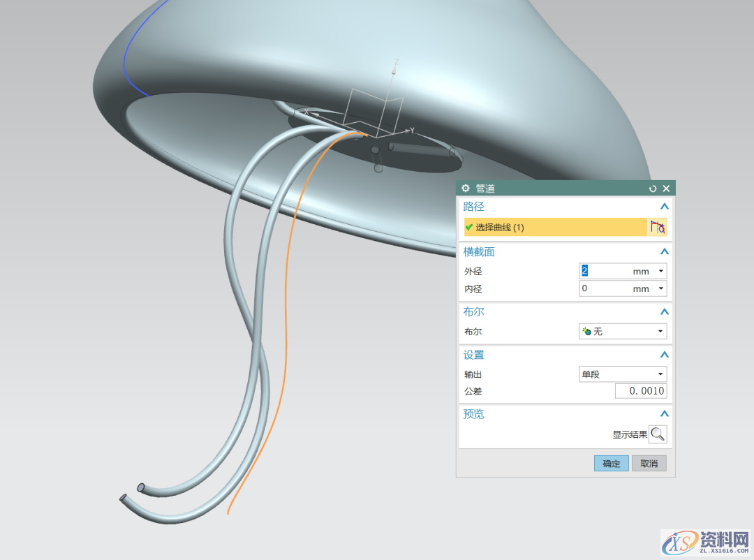754x560 pixels.
Task: Open the inner diameter unit dropdown arrow
Action: (660, 289)
